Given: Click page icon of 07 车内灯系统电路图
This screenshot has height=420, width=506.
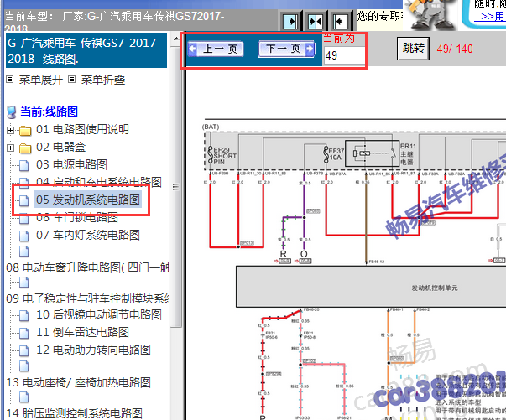Looking at the screenshot, I should (23, 236).
